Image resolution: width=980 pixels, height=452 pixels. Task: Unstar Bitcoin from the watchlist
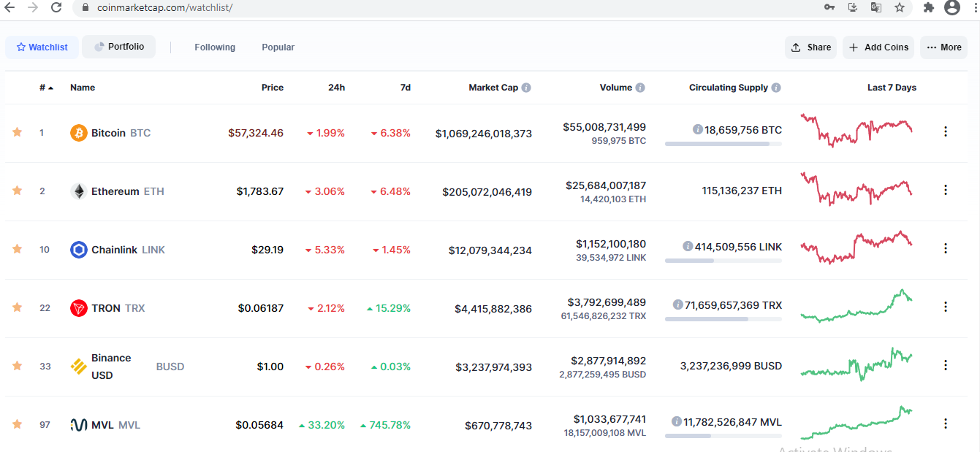(x=17, y=132)
